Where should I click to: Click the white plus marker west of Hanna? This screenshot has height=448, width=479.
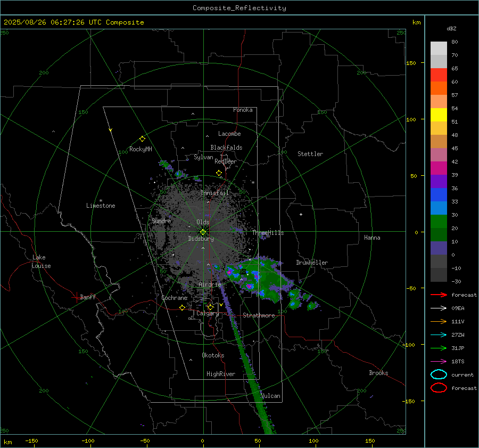pos(301,214)
